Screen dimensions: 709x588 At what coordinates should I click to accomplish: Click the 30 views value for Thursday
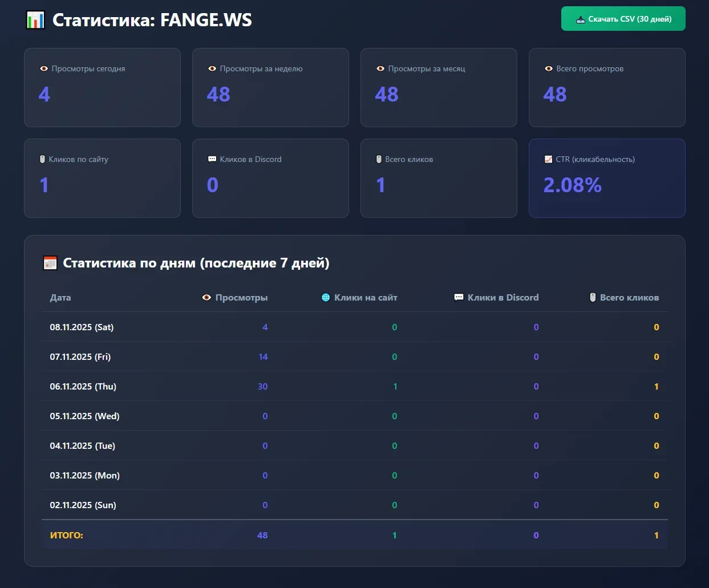point(262,386)
